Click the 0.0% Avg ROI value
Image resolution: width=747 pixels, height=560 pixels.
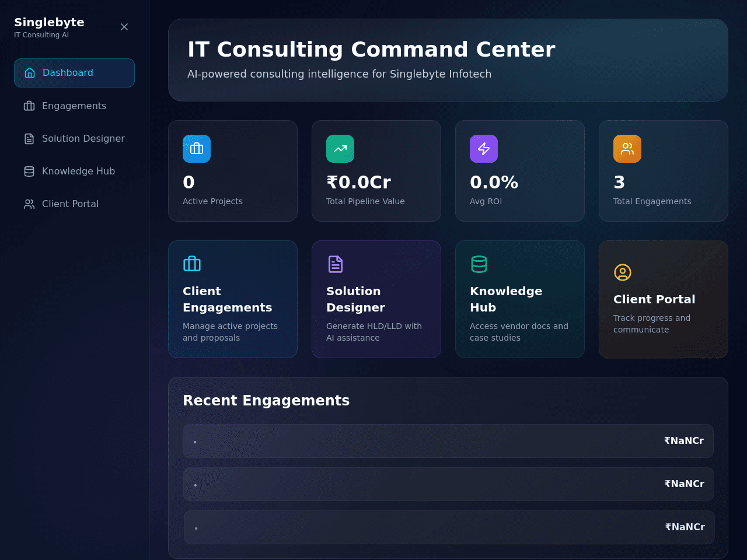point(494,183)
